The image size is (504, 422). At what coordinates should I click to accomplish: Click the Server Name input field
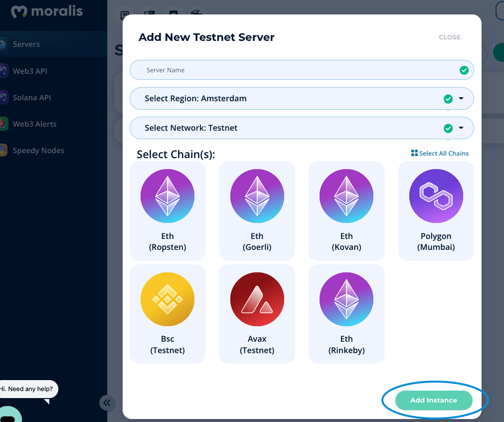pos(302,70)
